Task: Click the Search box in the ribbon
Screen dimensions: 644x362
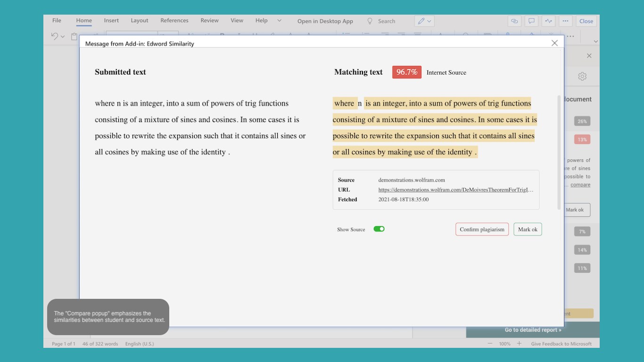Action: click(x=386, y=21)
